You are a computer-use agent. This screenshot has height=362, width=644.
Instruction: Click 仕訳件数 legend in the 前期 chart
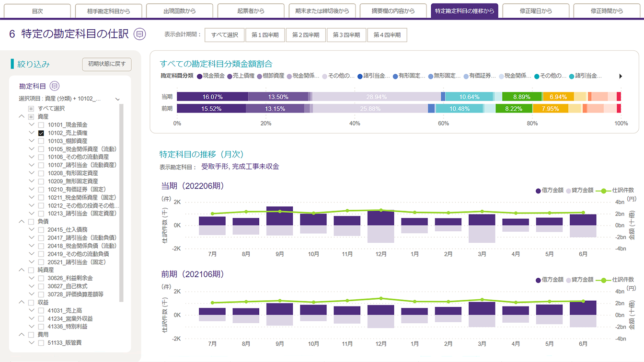pyautogui.click(x=615, y=280)
